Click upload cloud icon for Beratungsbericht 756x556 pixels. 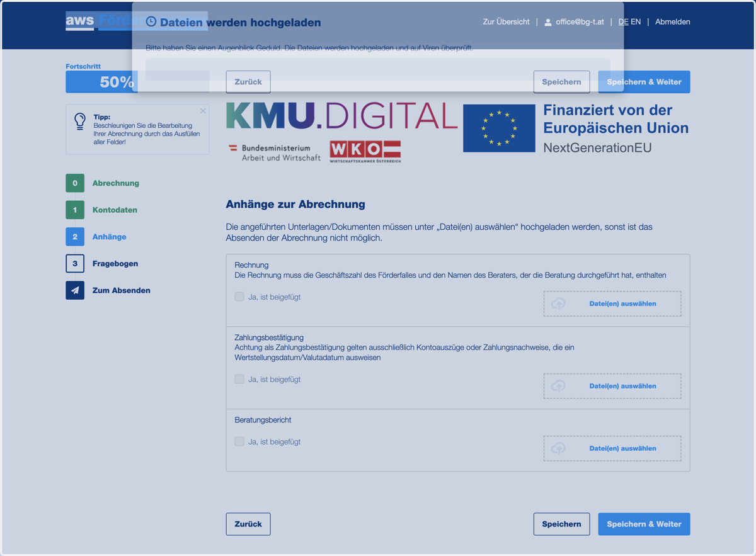pyautogui.click(x=558, y=448)
